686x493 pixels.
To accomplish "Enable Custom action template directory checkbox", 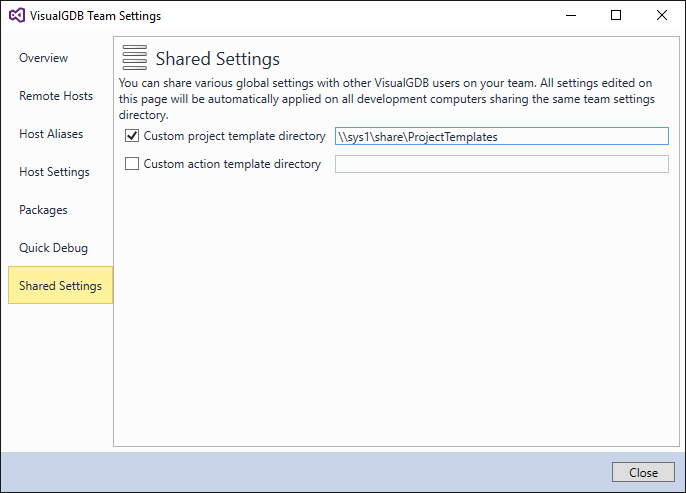I will pos(132,164).
